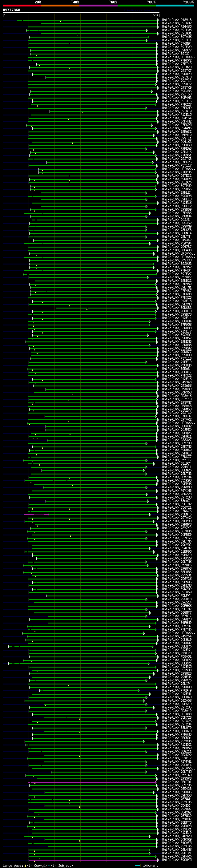This screenshot has height=868, width=197.
Task: Choose hit label UniRef100_O65438
Action: (177, 789)
